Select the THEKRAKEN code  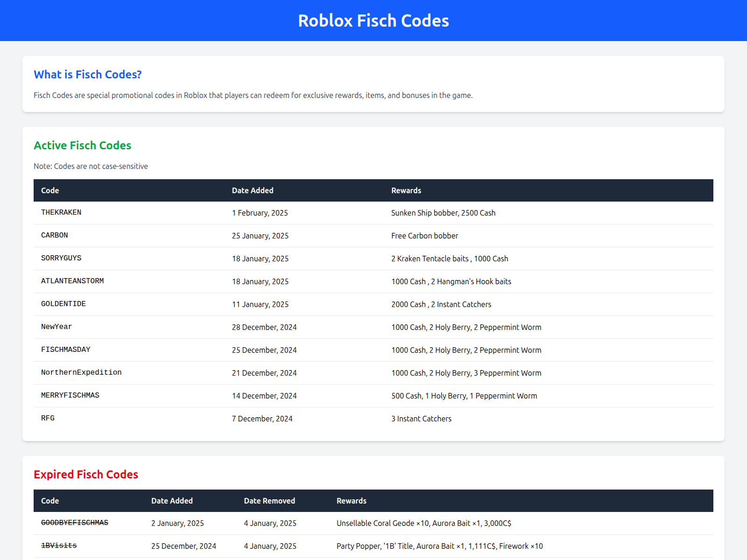pyautogui.click(x=61, y=212)
